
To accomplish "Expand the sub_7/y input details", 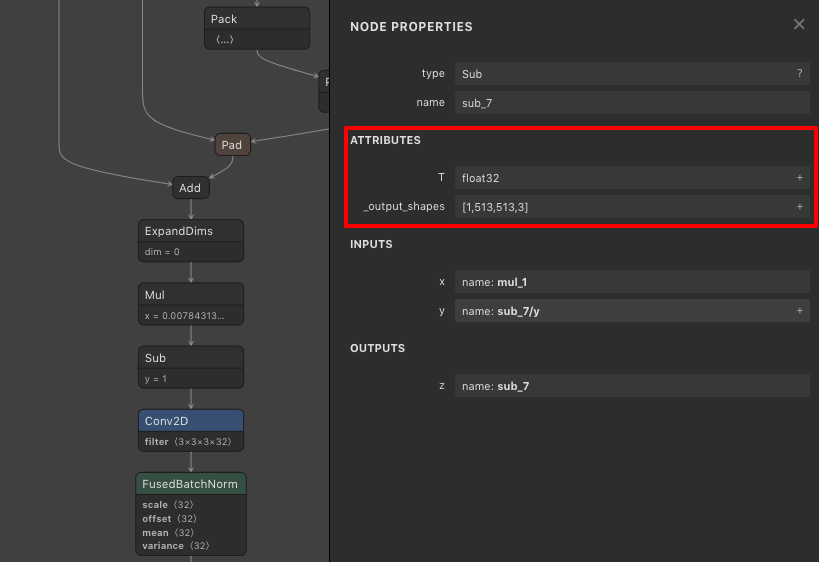I will click(800, 311).
